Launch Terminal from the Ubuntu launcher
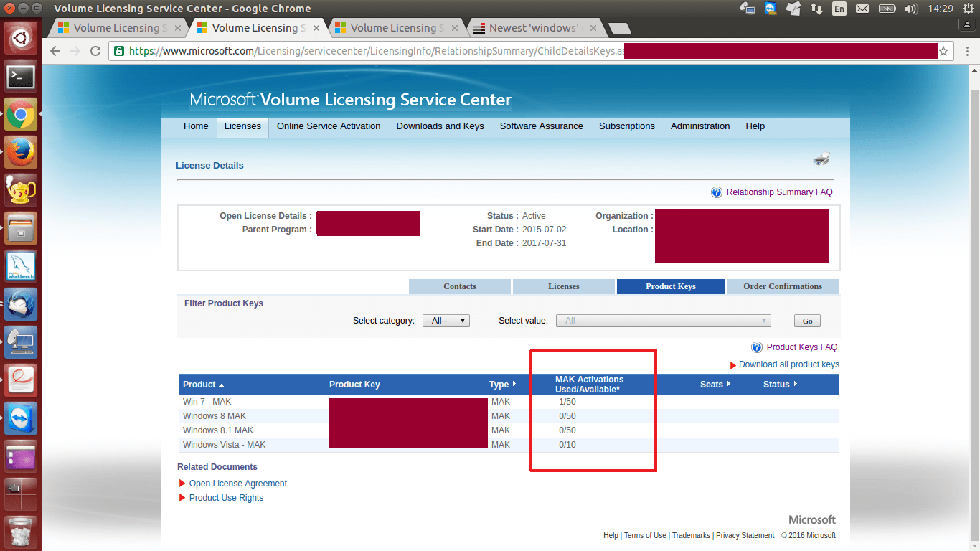 point(21,77)
